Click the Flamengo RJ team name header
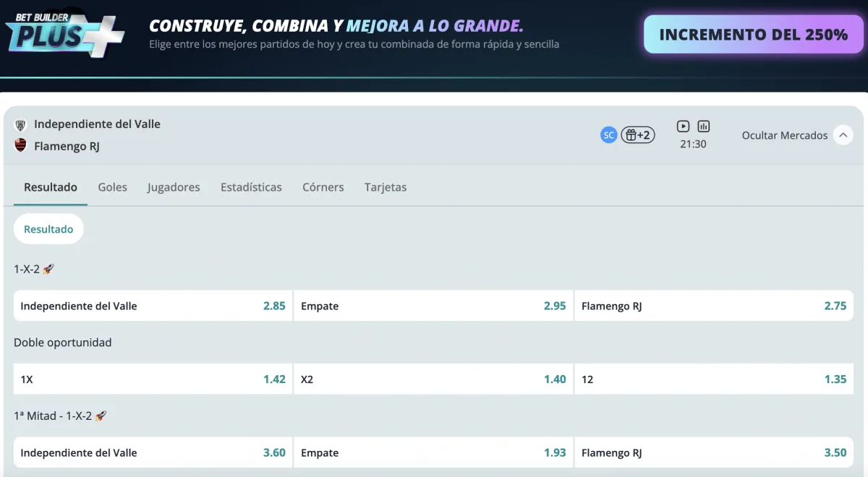The height and width of the screenshot is (477, 868). click(67, 146)
